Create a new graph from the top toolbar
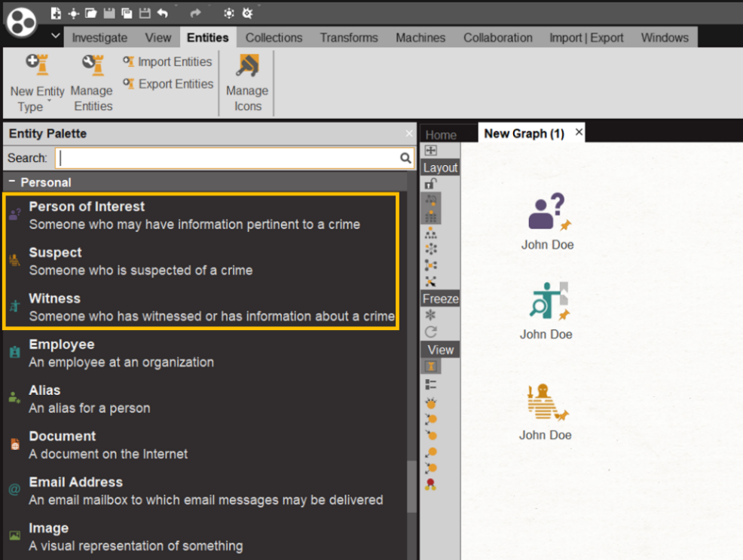Image resolution: width=743 pixels, height=560 pixels. [x=56, y=14]
